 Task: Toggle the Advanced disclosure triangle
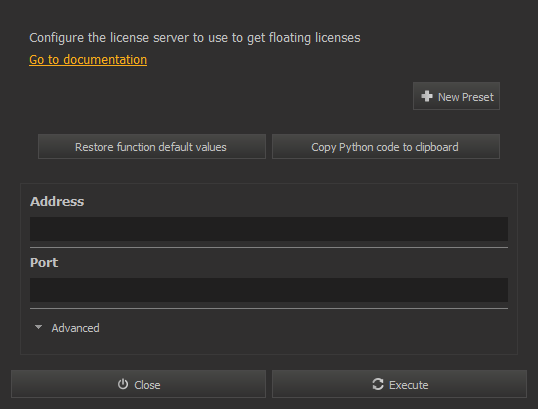(x=38, y=327)
